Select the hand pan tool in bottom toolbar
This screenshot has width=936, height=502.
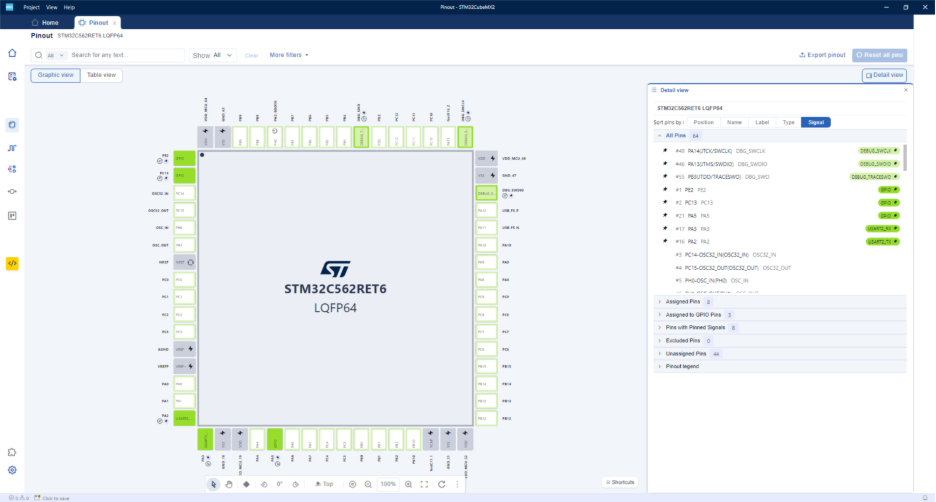229,484
